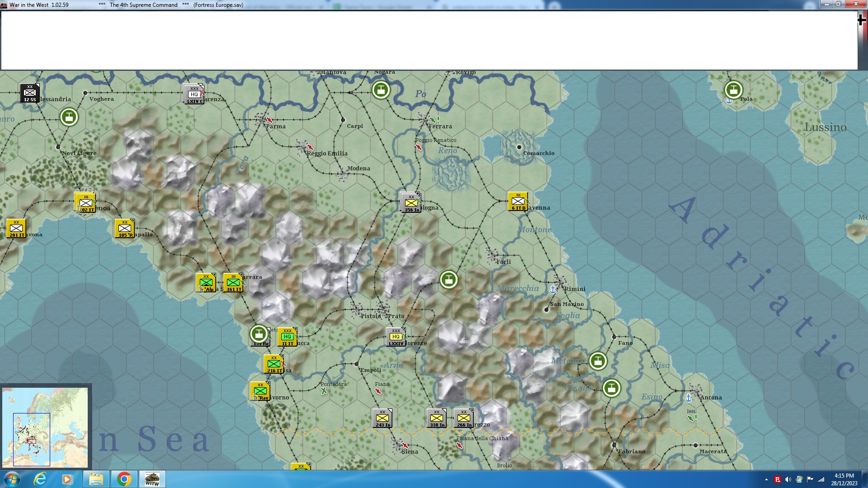Expand hidden system tray icons arrow
868x488 pixels.
(x=766, y=479)
